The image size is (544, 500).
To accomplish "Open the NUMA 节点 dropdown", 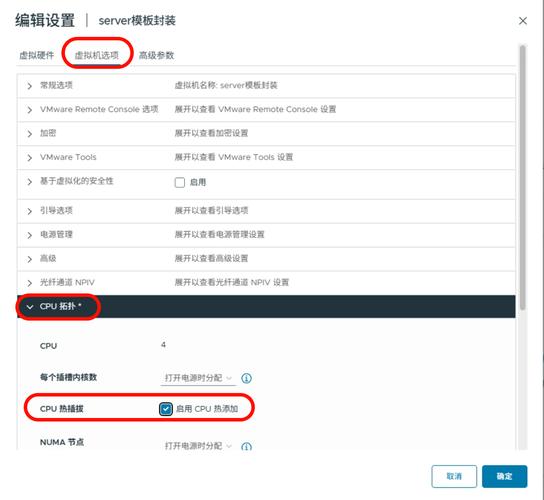I will pyautogui.click(x=198, y=446).
